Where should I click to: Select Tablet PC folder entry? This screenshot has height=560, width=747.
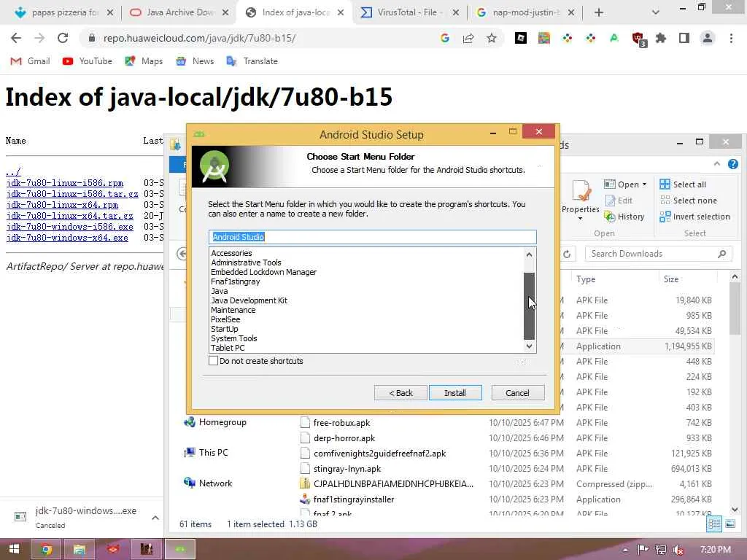pos(228,348)
